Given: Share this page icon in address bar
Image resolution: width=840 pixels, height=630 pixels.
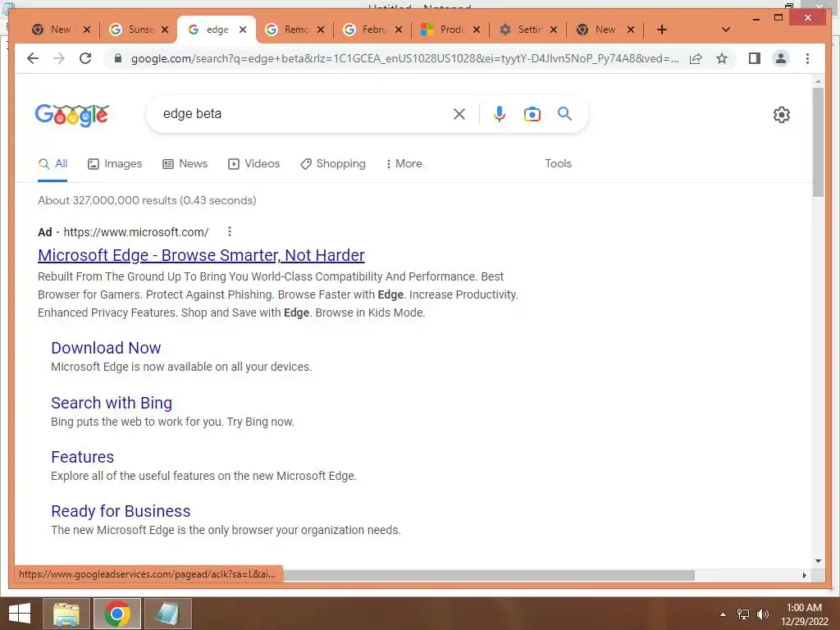Looking at the screenshot, I should 696,58.
